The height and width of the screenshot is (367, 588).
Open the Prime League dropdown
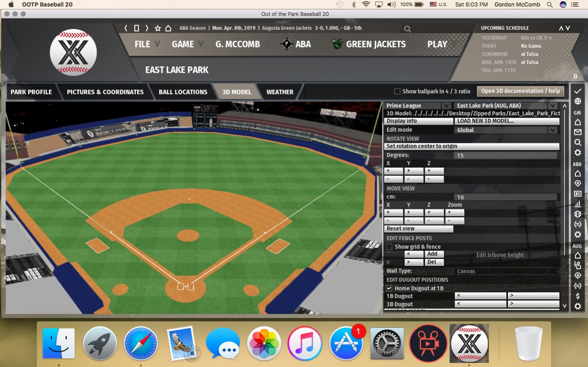[418, 106]
